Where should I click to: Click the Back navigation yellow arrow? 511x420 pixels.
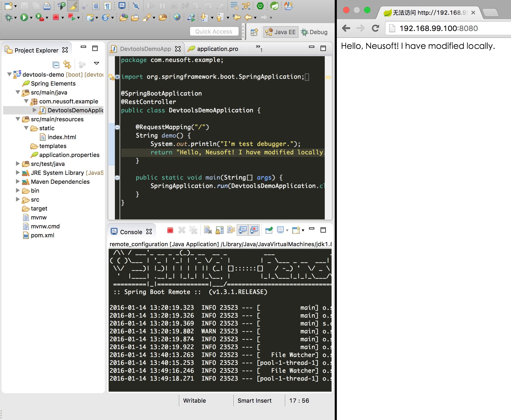(x=248, y=18)
